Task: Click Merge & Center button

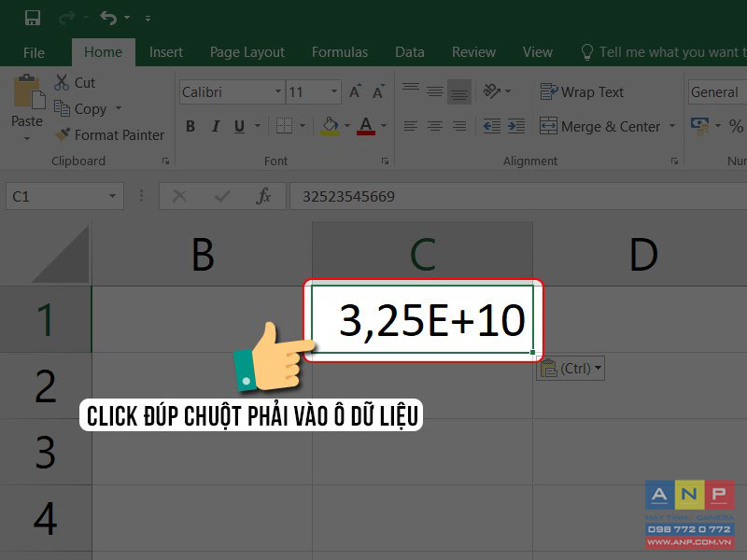Action: tap(599, 127)
